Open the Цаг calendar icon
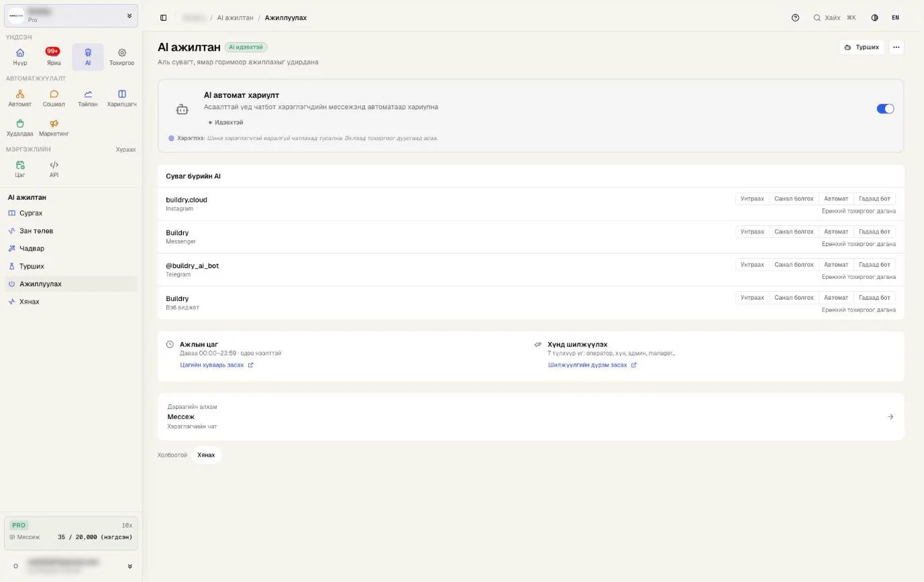This screenshot has height=582, width=924. click(x=20, y=169)
